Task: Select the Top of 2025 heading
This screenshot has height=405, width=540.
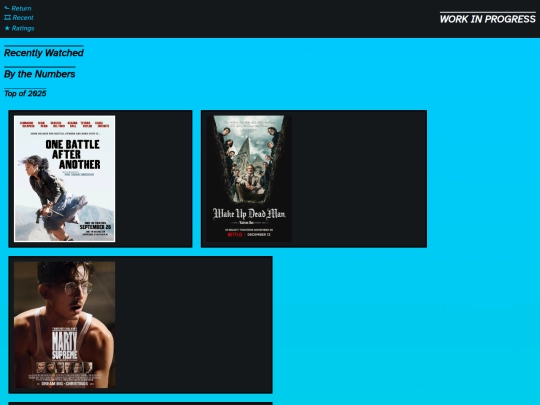Action: [25, 93]
